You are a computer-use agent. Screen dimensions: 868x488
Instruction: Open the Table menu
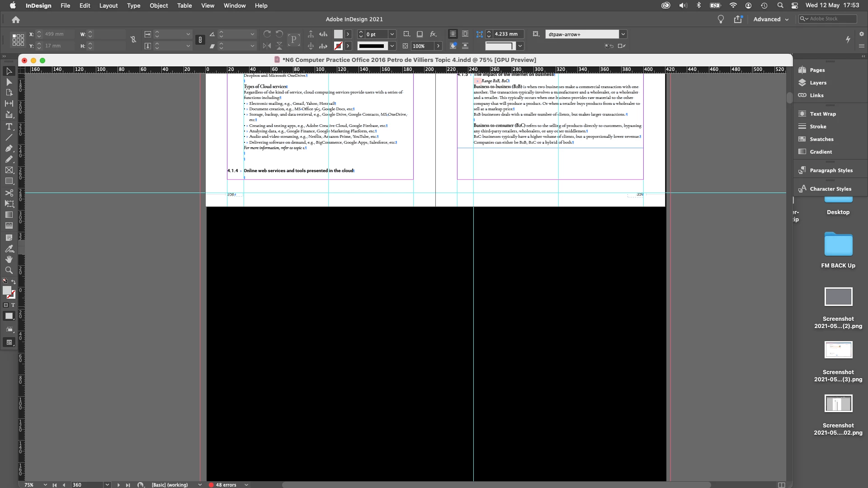pos(184,5)
